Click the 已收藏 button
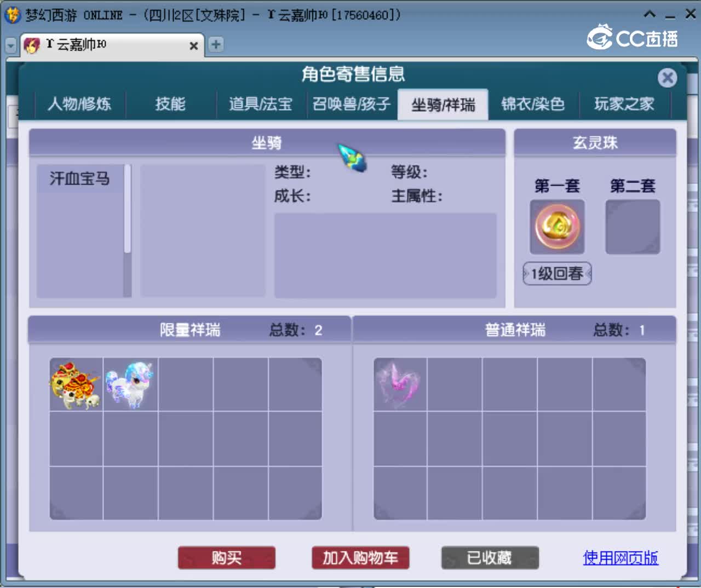Image resolution: width=701 pixels, height=588 pixels. (x=490, y=558)
